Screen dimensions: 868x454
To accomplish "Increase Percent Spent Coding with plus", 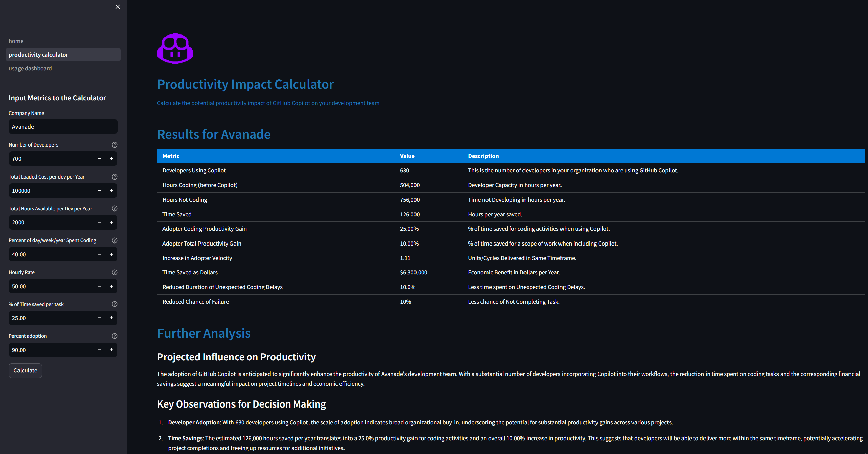I will [x=112, y=254].
